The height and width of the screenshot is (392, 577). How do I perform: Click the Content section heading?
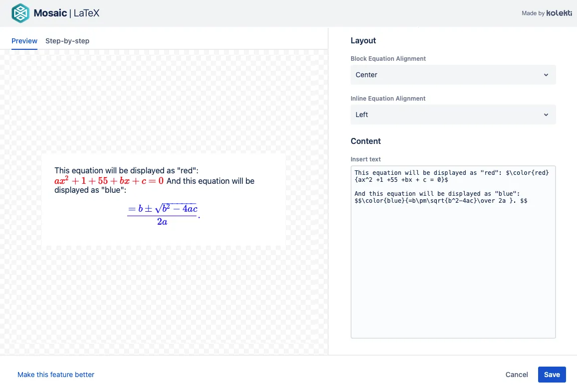366,141
